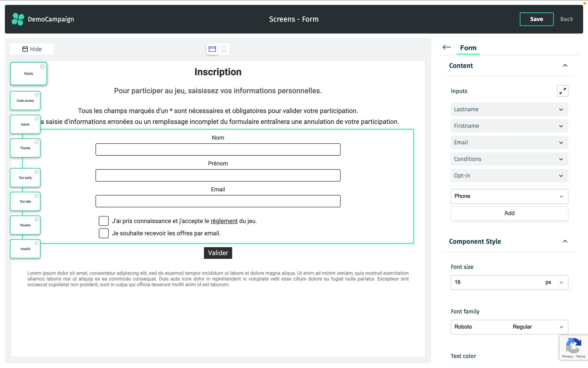Switch to mobile preview icon

224,49
